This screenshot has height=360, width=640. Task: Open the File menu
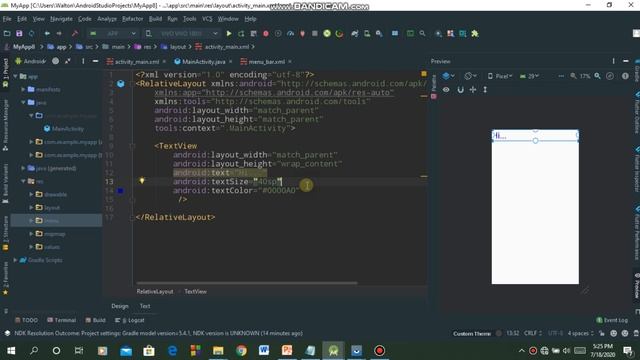click(7, 19)
